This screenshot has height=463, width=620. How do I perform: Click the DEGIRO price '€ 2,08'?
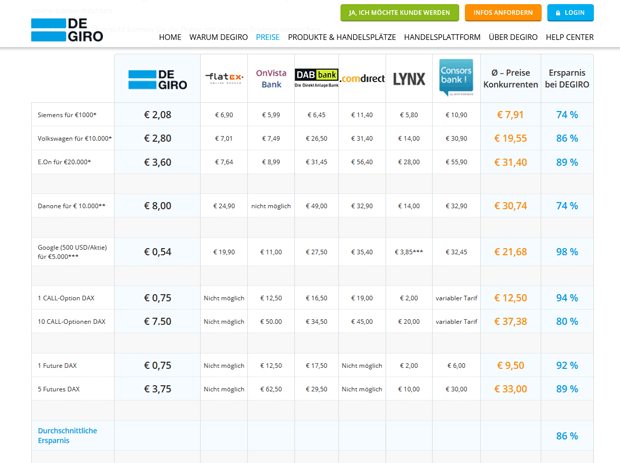tap(157, 115)
